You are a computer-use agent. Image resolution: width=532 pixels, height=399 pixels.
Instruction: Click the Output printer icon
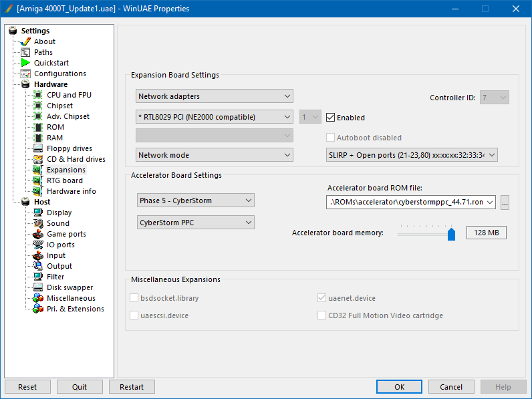coord(39,266)
